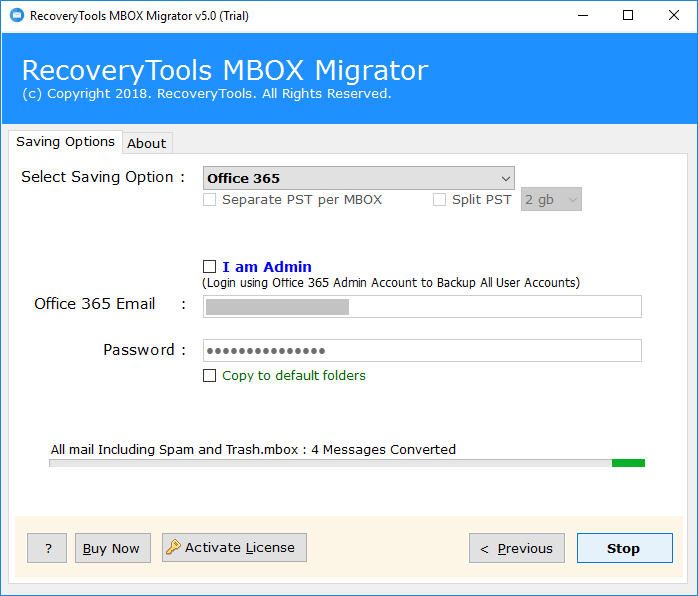Click the Activate License button
698x596 pixels.
coord(234,547)
